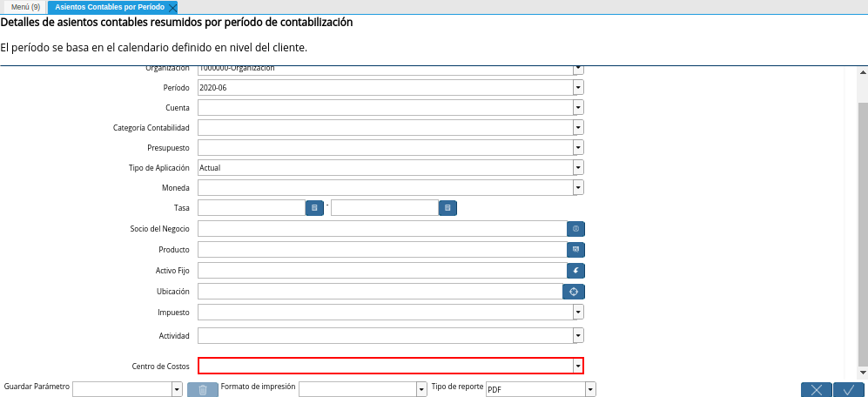The image size is (868, 397).
Task: Expand the Presupuesto dropdown
Action: pyautogui.click(x=578, y=147)
